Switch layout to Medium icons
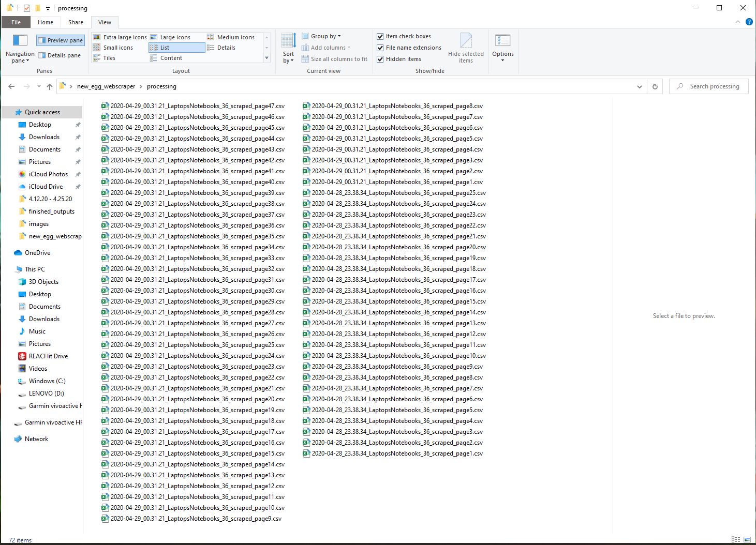Viewport: 756px width, 545px height. (231, 37)
